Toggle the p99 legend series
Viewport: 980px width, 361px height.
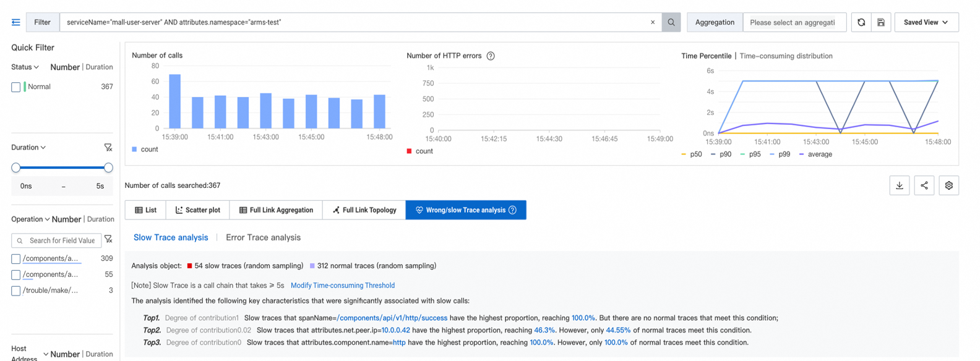tap(780, 155)
